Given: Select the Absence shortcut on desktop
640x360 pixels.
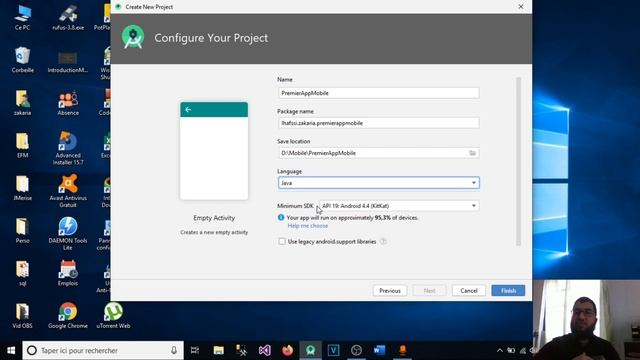Looking at the screenshot, I should tap(68, 102).
